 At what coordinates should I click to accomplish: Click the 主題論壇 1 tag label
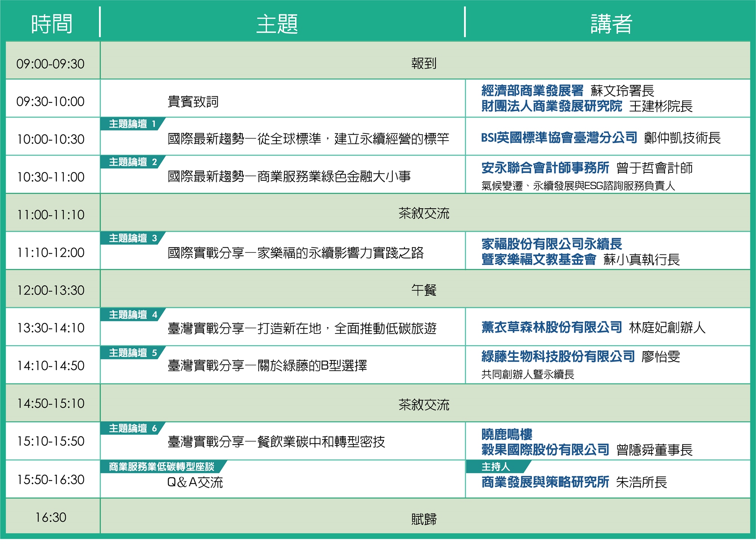coord(132,124)
